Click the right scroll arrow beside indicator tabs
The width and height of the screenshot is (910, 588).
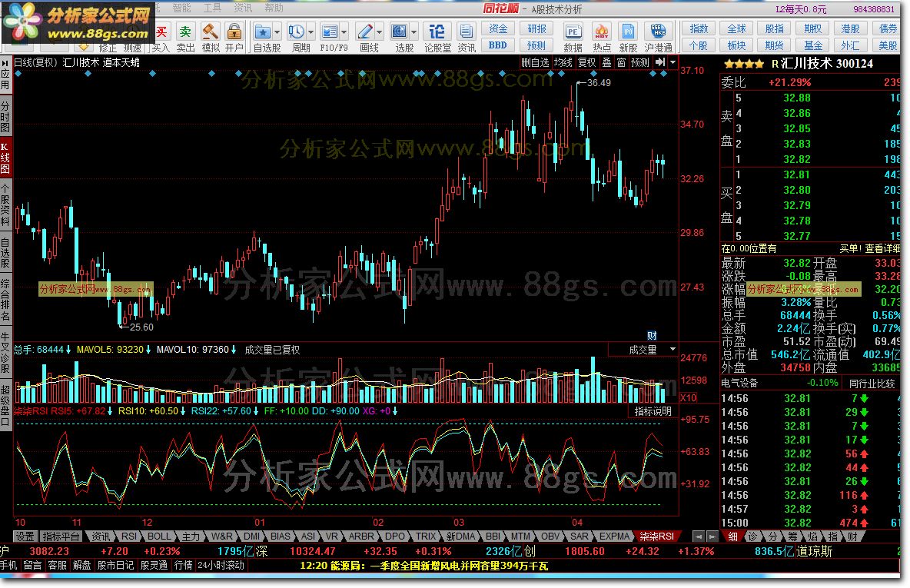coord(712,537)
